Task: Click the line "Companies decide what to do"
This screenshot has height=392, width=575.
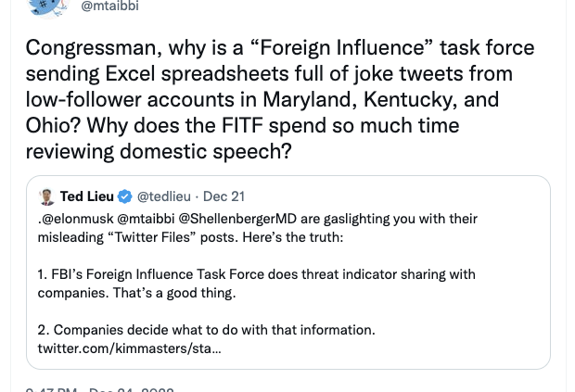Action: (x=207, y=330)
